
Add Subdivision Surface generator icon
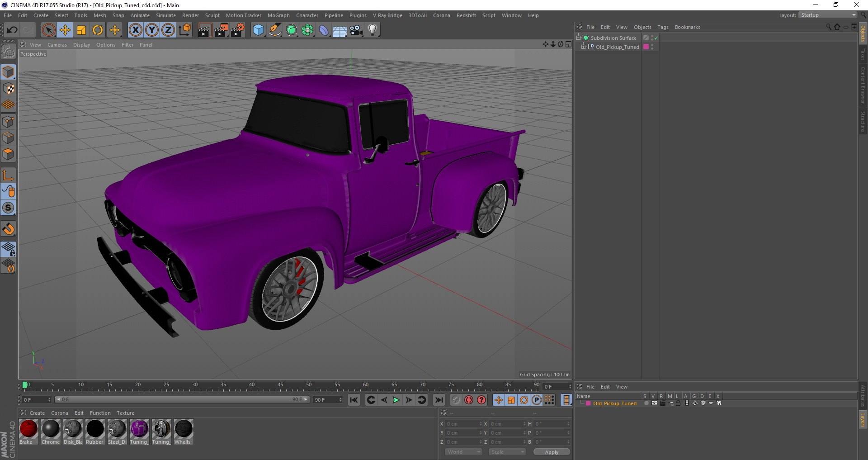(291, 30)
